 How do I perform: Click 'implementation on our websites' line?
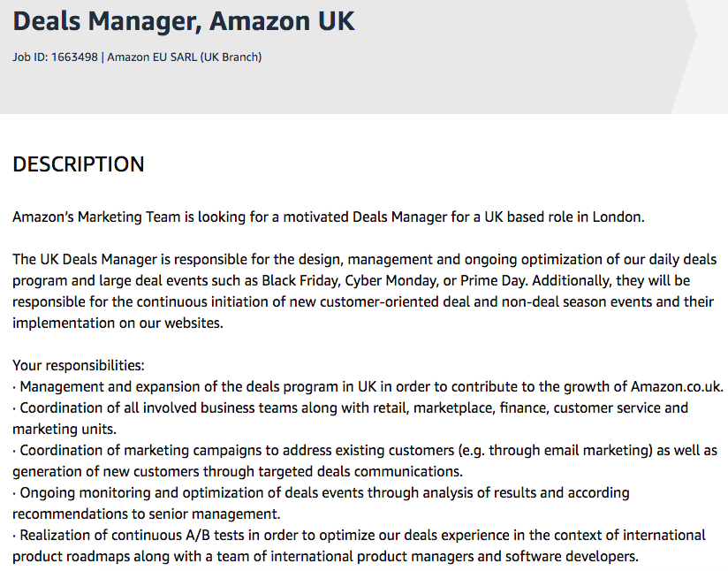pyautogui.click(x=118, y=323)
